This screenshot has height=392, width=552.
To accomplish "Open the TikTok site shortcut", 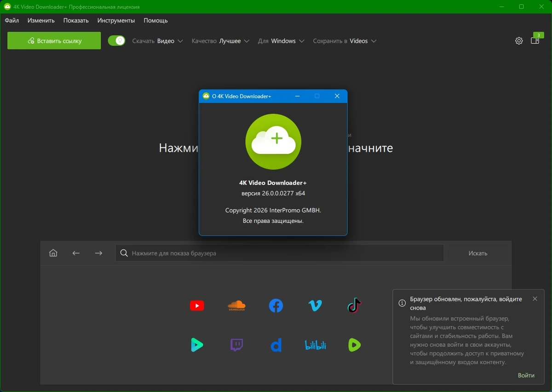I will pos(354,306).
